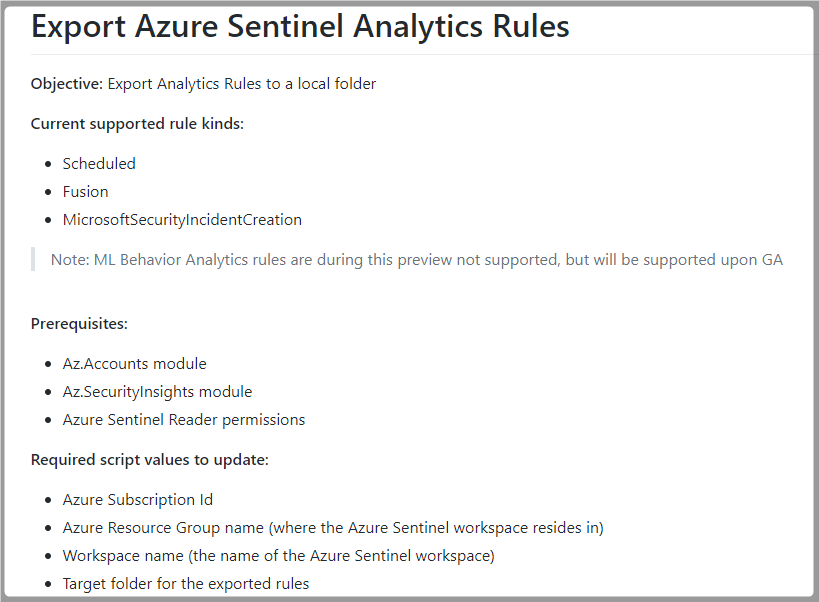Click the "Prerequisites:" subheading
Screen dimensions: 819x602
click(79, 324)
